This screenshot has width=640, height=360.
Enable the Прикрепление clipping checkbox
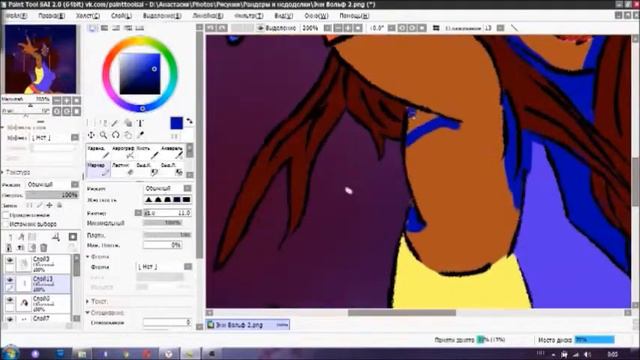coord(6,215)
